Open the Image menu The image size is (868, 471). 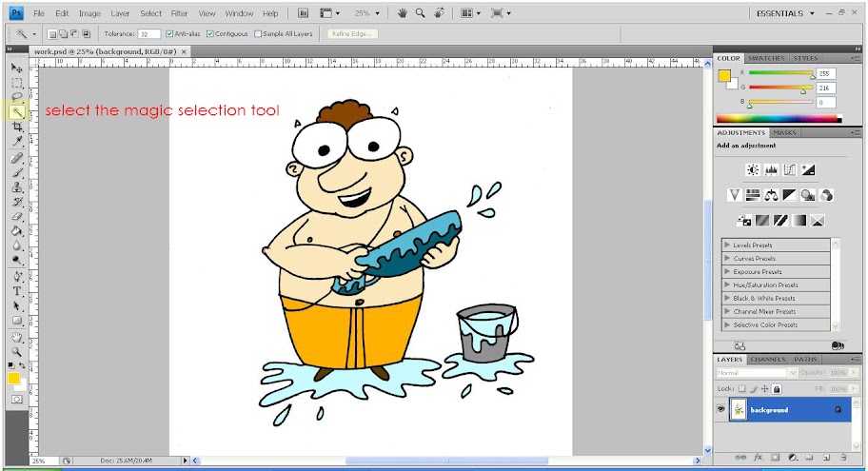[89, 13]
